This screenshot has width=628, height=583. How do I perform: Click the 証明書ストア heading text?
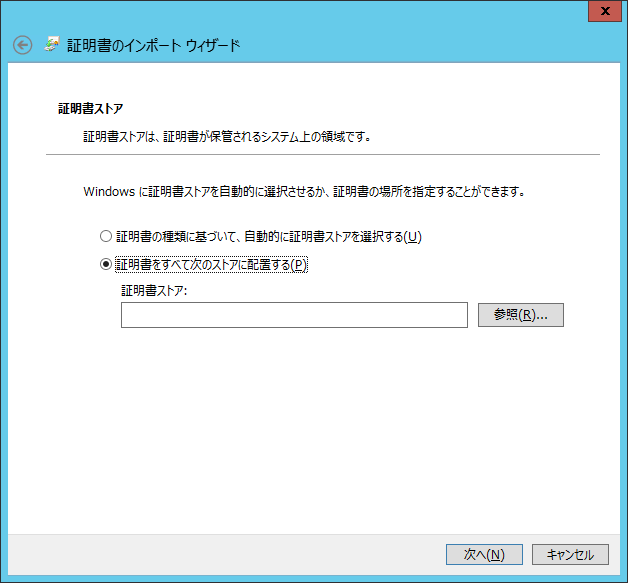click(x=91, y=109)
